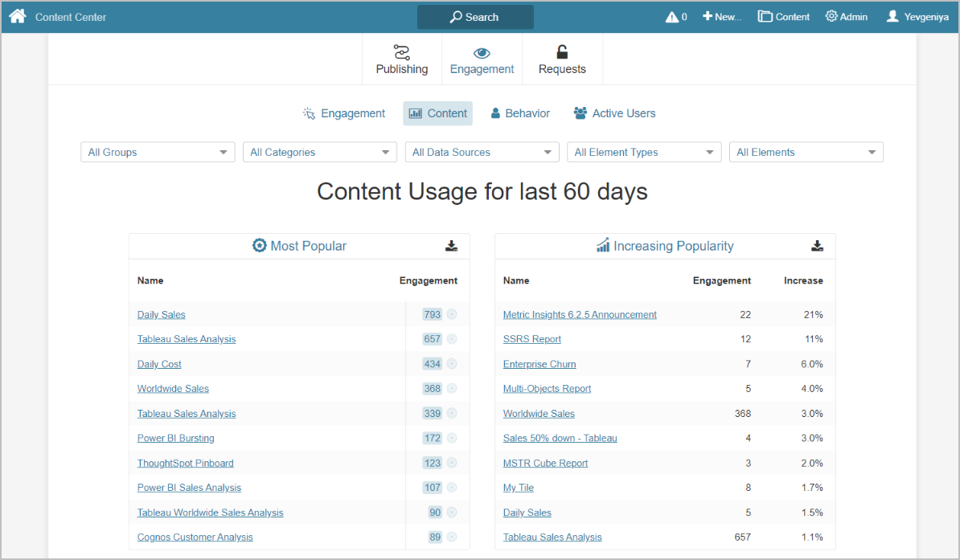Switch to the Publishing tab
The height and width of the screenshot is (560, 960).
(401, 60)
